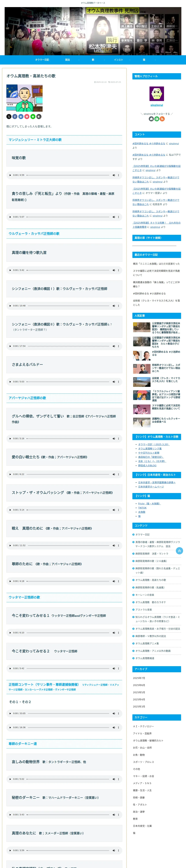Open more options on 5:07 player
This screenshot has height=868, width=186.
tap(118, 217)
